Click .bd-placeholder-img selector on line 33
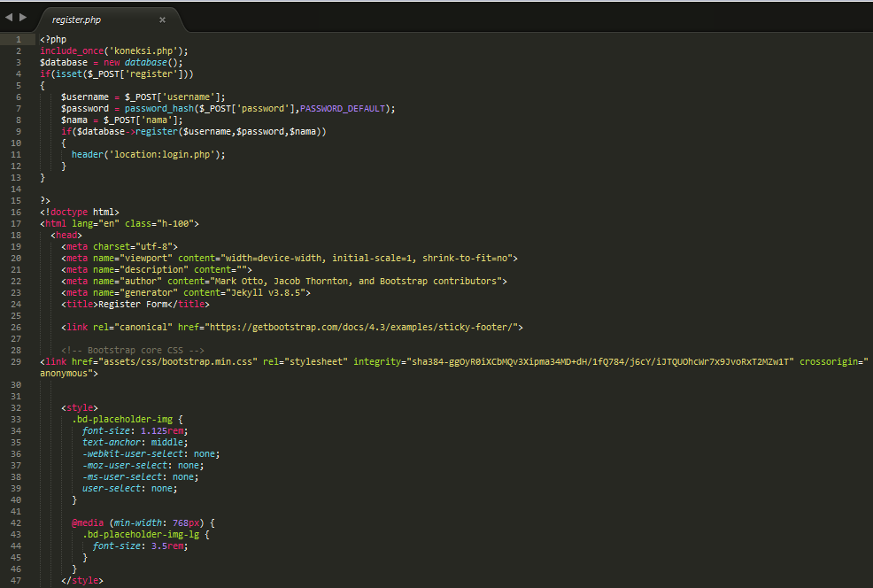Screen dimensions: 873x588 122,419
